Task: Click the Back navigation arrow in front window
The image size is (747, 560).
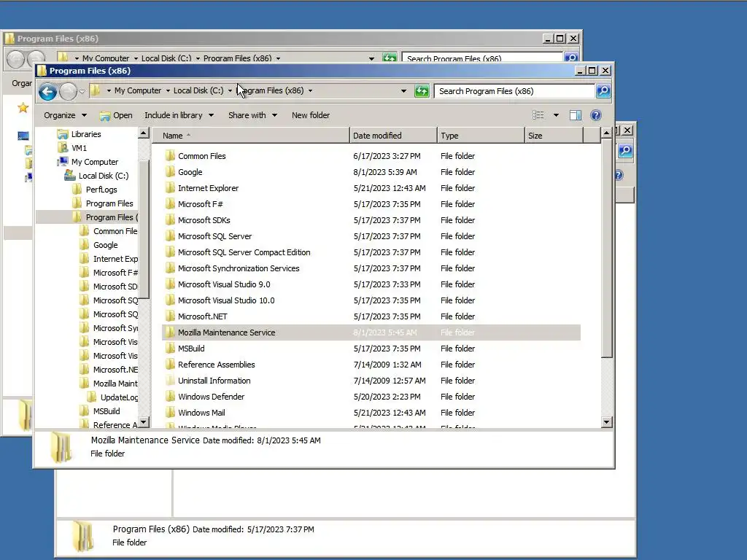Action: coord(47,91)
